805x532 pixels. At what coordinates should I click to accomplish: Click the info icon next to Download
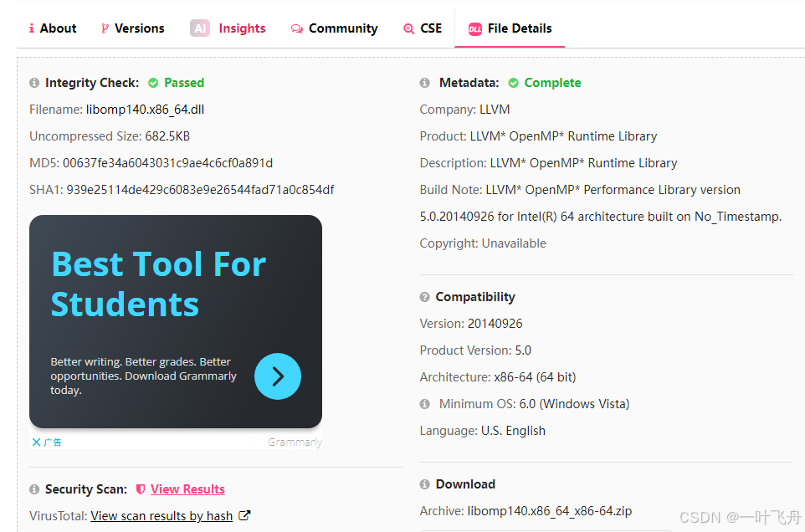pos(424,484)
